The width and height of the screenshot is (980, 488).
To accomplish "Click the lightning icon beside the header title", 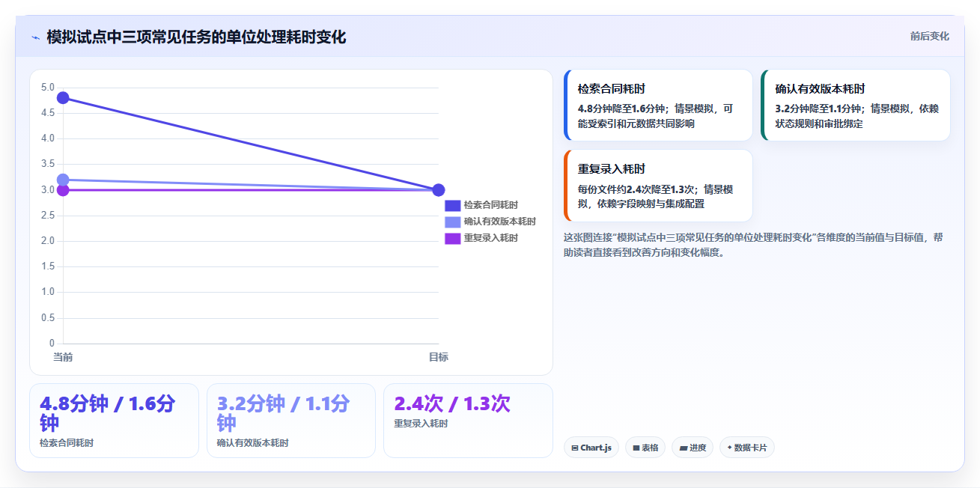I will point(35,37).
